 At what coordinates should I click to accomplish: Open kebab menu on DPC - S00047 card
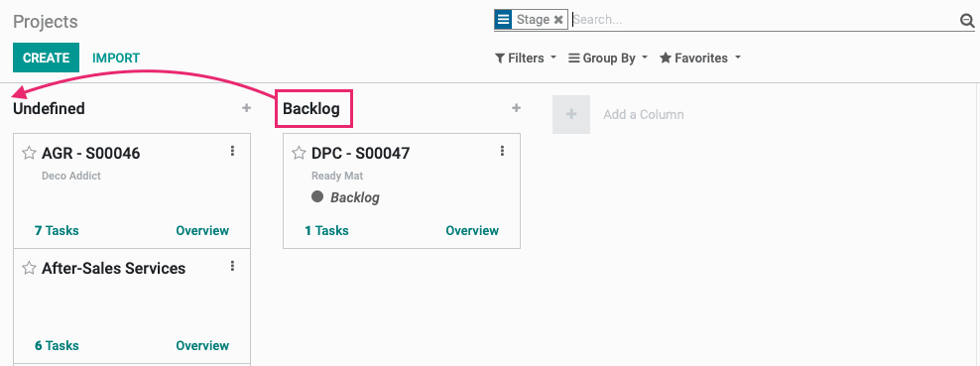click(x=502, y=151)
